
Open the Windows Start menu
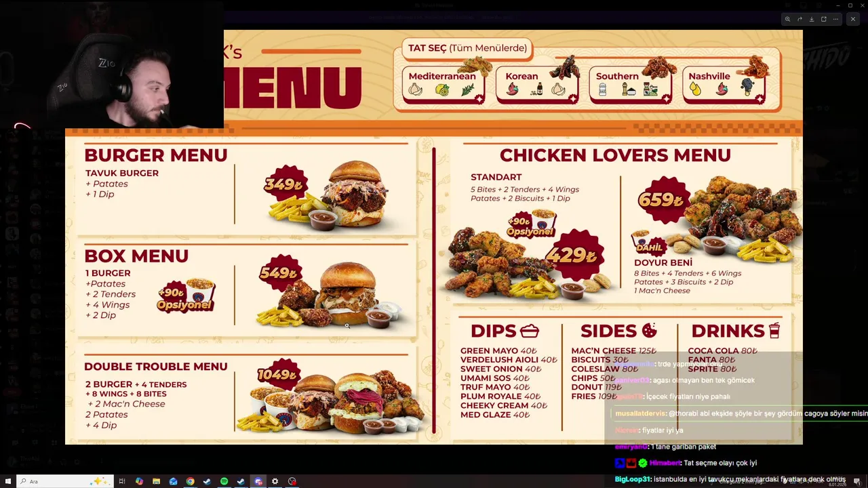click(7, 481)
